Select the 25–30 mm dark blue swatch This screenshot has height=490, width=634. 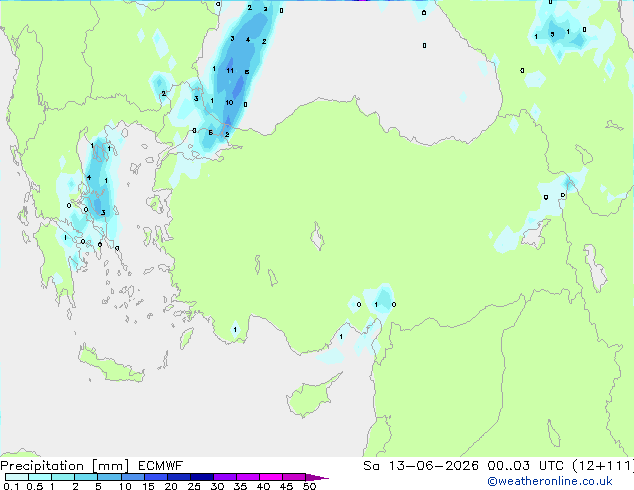(x=201, y=477)
